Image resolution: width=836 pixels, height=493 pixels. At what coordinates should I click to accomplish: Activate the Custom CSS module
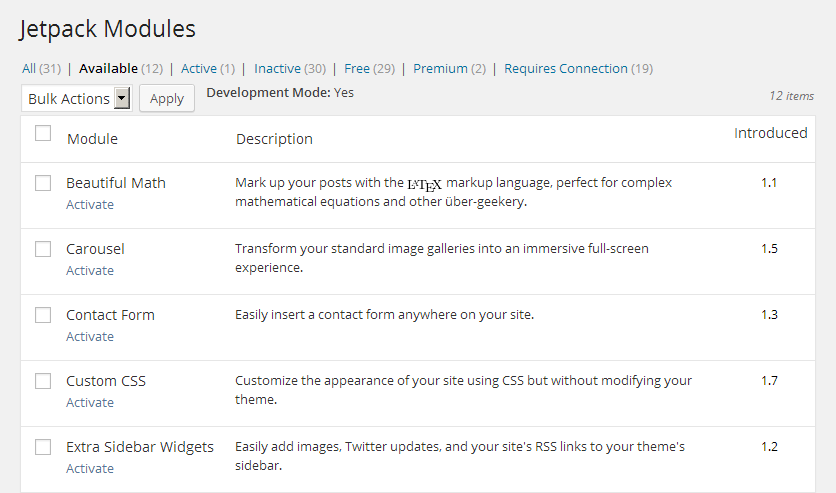90,403
